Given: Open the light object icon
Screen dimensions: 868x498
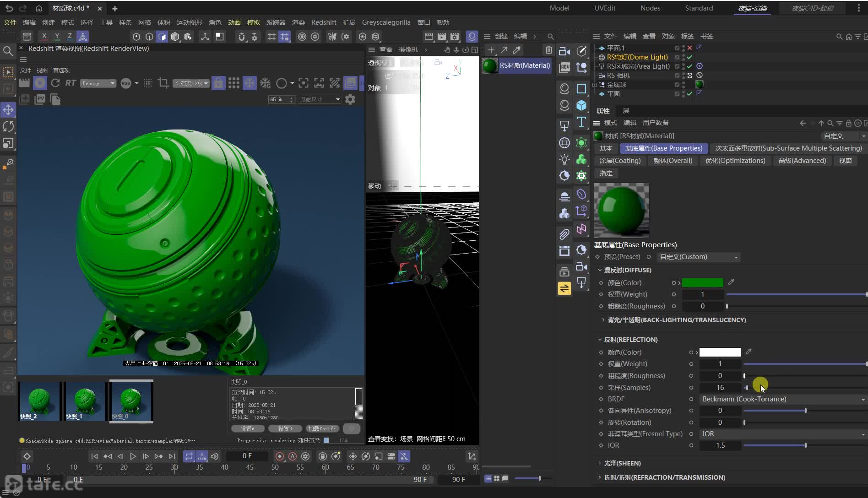Looking at the screenshot, I should [564, 159].
